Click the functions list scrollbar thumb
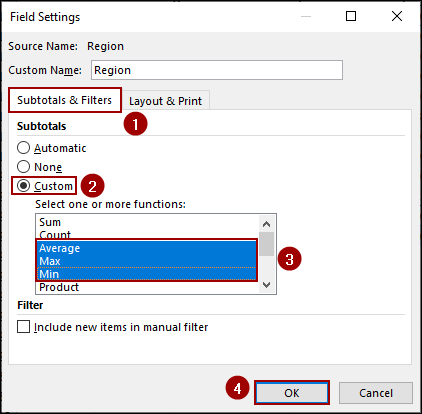 tap(266, 244)
